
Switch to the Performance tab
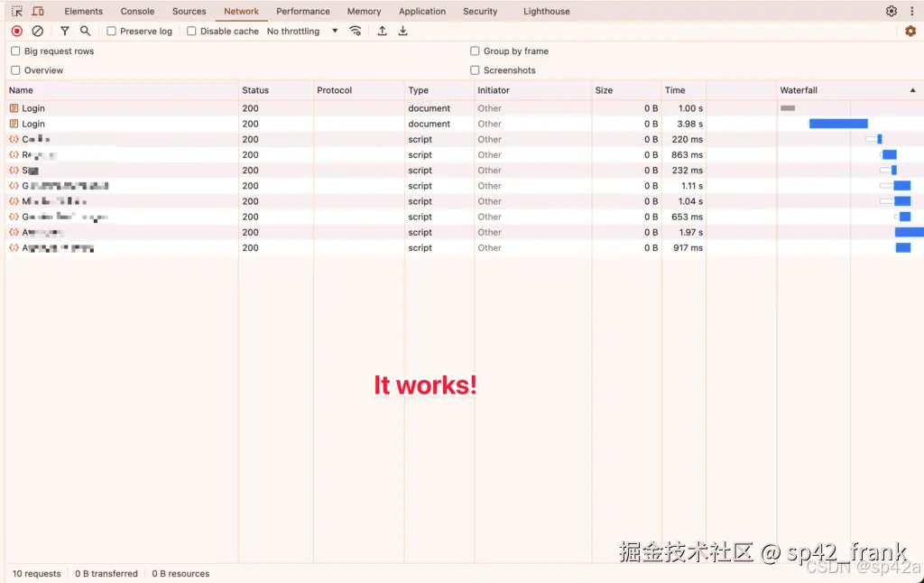(303, 11)
